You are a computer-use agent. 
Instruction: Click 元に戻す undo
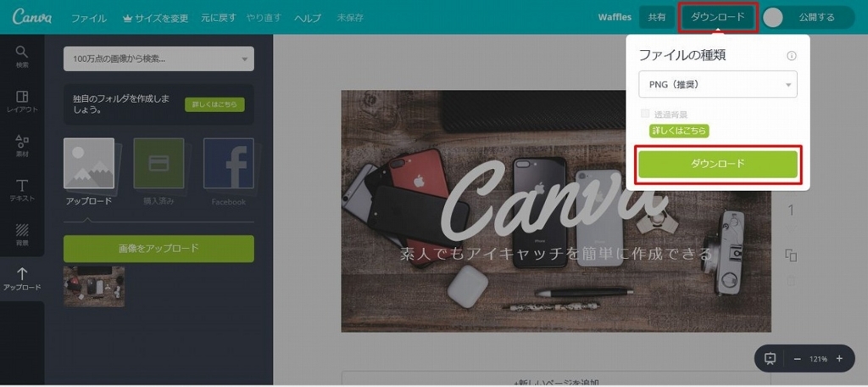[218, 18]
